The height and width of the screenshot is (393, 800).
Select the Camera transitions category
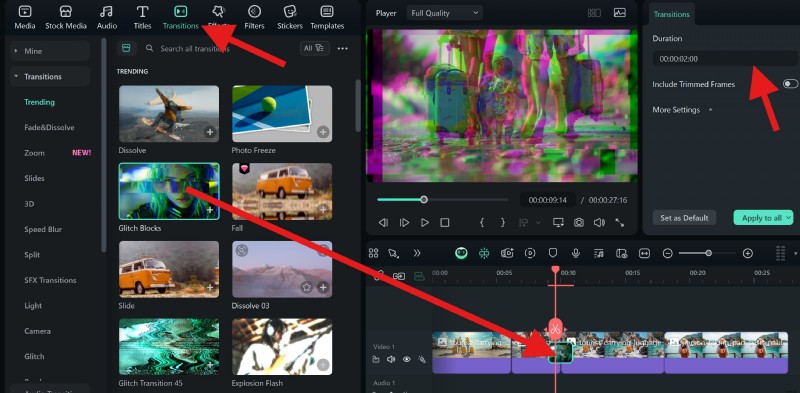tap(37, 331)
